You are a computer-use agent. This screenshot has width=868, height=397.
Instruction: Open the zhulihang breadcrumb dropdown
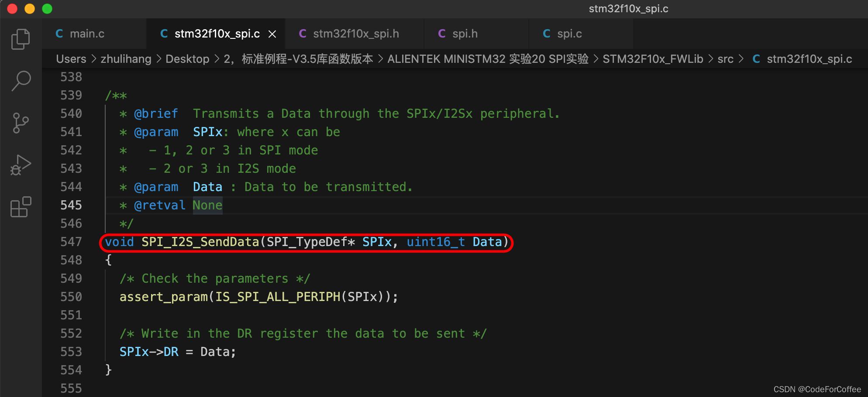(126, 59)
